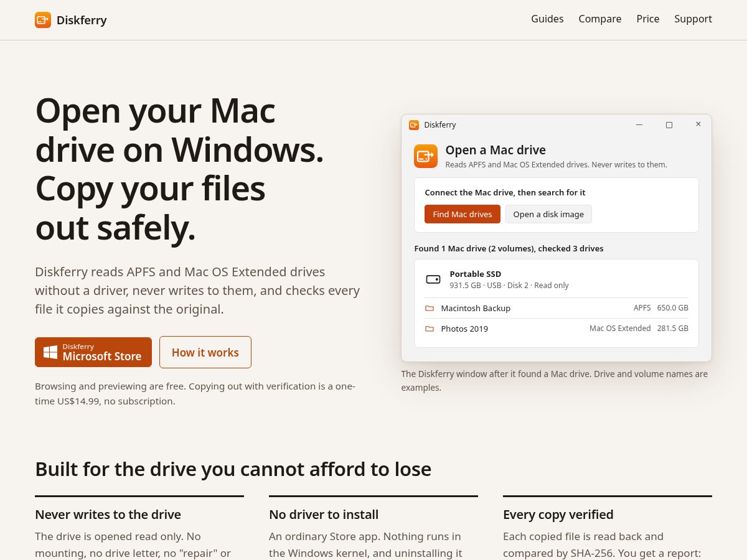
Task: Go to the Price page
Action: click(x=648, y=19)
